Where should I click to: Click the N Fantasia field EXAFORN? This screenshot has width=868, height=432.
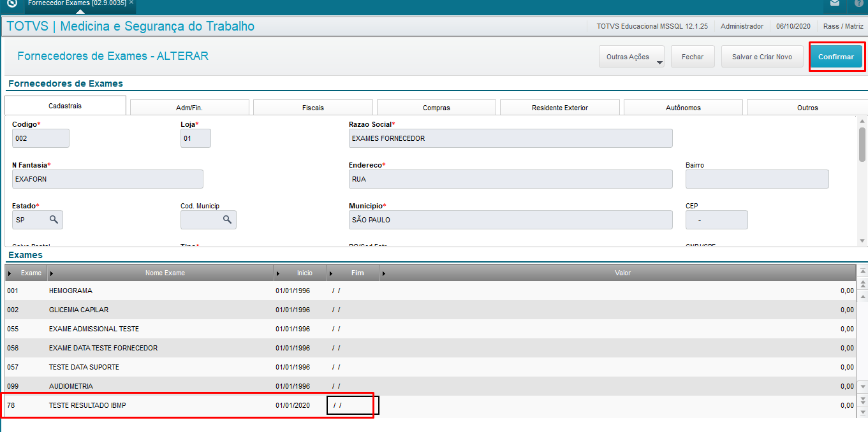(x=108, y=179)
